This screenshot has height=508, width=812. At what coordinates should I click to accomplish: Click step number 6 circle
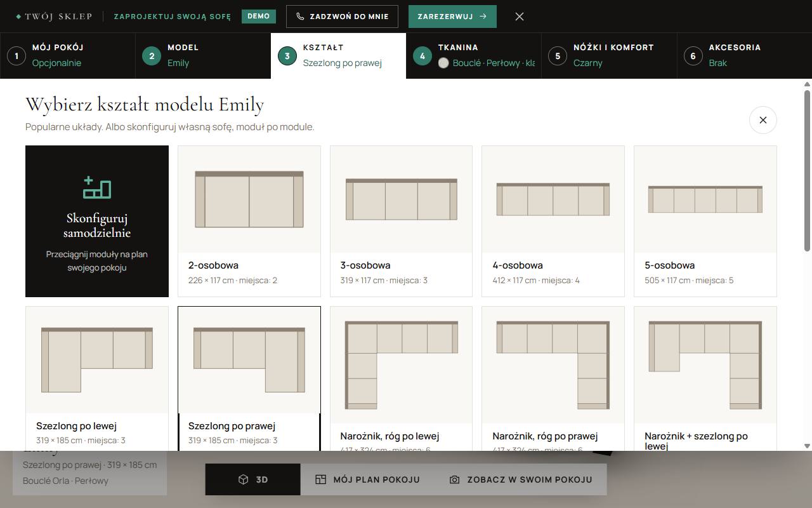693,56
